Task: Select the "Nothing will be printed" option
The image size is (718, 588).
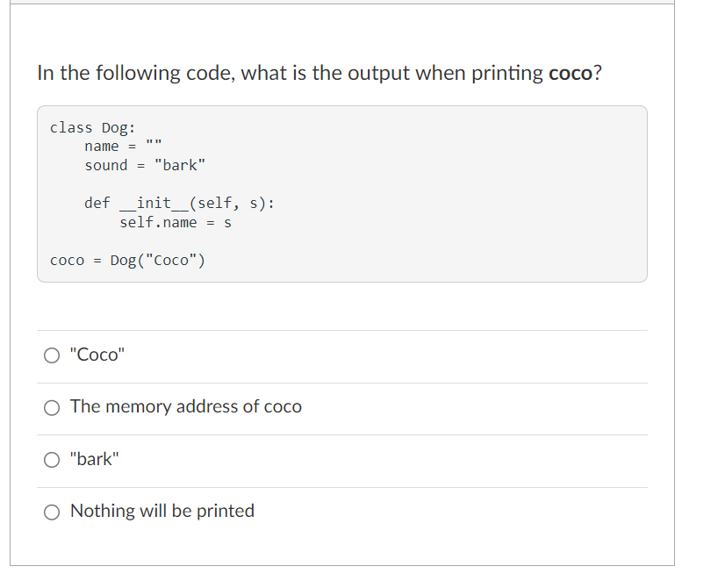Action: (52, 511)
